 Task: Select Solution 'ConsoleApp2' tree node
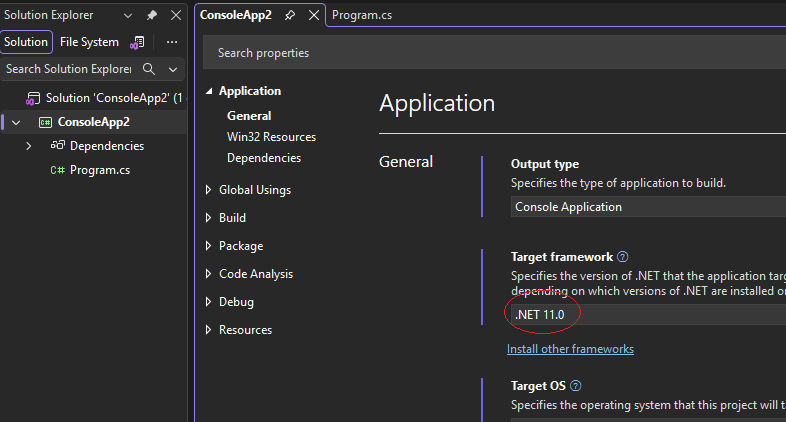click(x=114, y=98)
